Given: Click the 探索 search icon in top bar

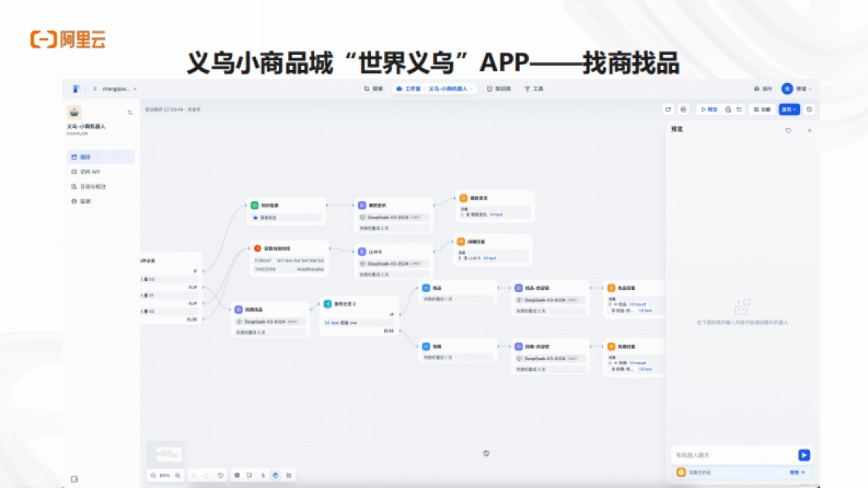Looking at the screenshot, I should coord(368,88).
